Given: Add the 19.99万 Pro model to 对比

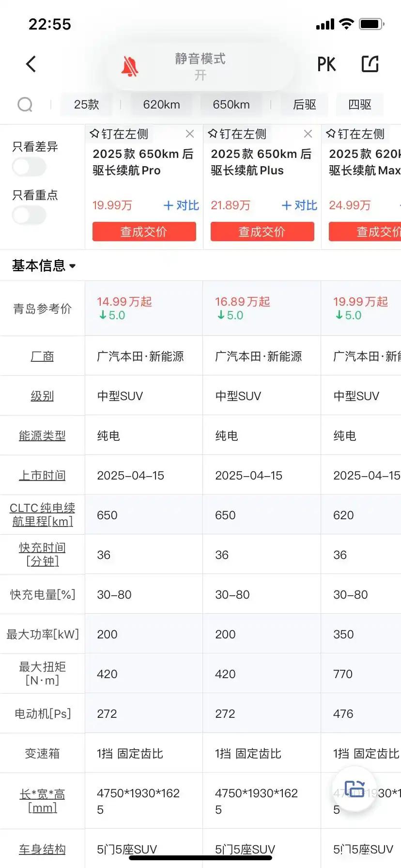Looking at the screenshot, I should pos(182,205).
